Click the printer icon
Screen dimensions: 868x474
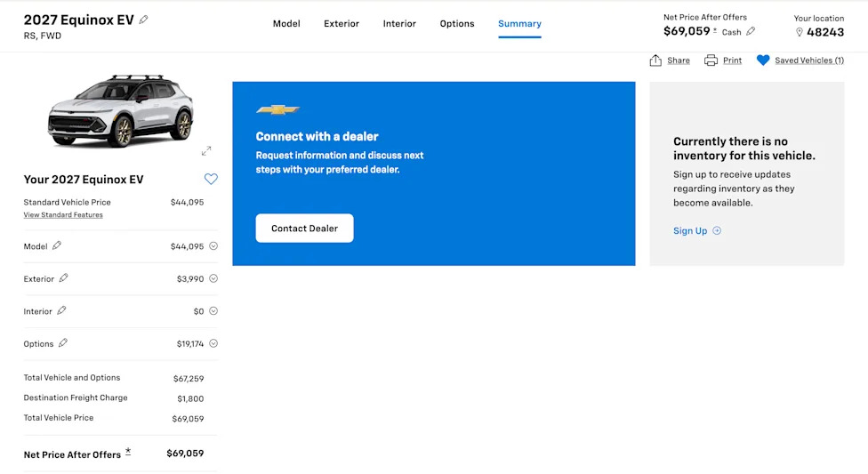[711, 60]
